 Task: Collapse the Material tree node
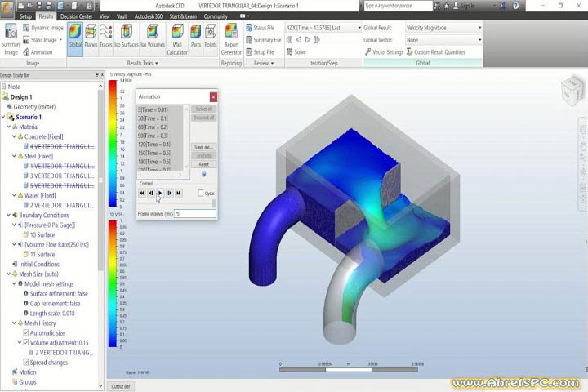pyautogui.click(x=9, y=127)
